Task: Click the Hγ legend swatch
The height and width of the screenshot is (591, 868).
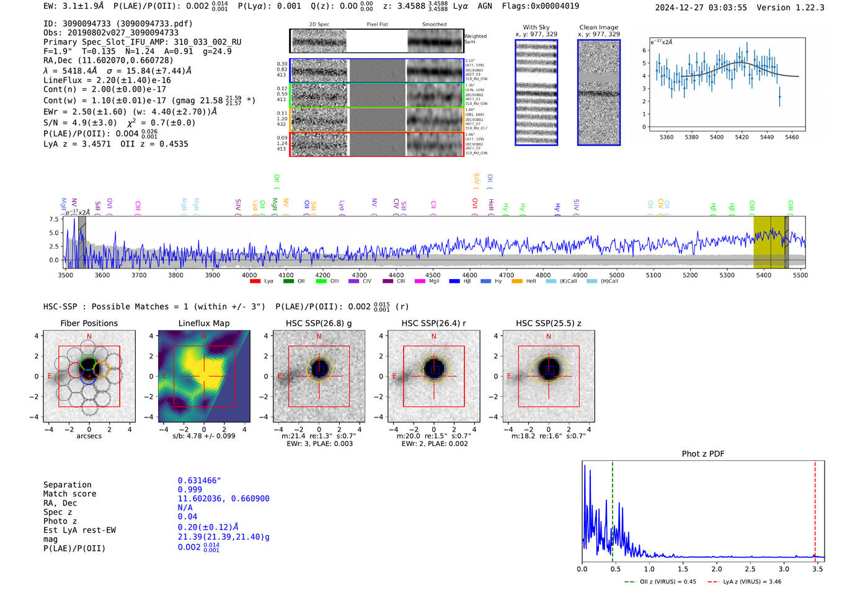Action: 485,282
